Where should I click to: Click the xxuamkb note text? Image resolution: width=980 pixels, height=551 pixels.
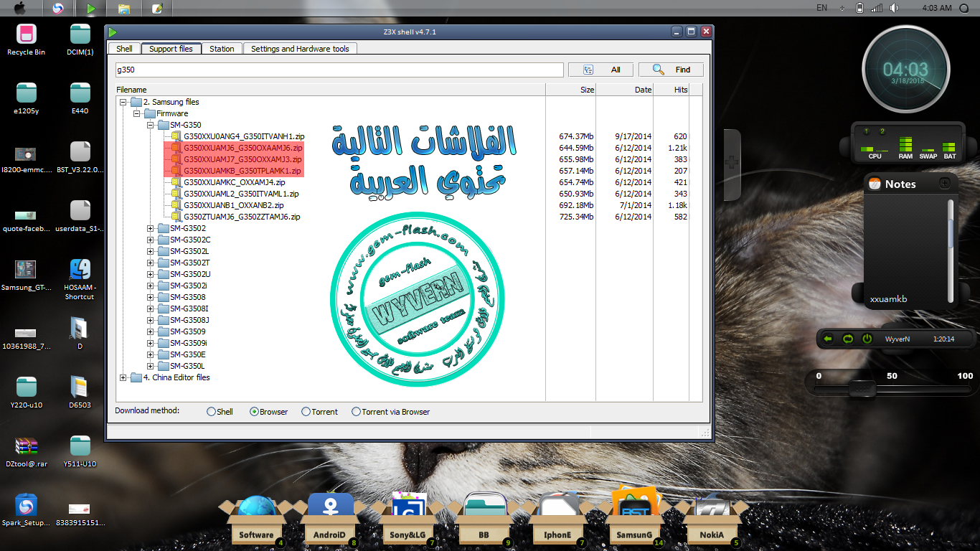coord(888,299)
